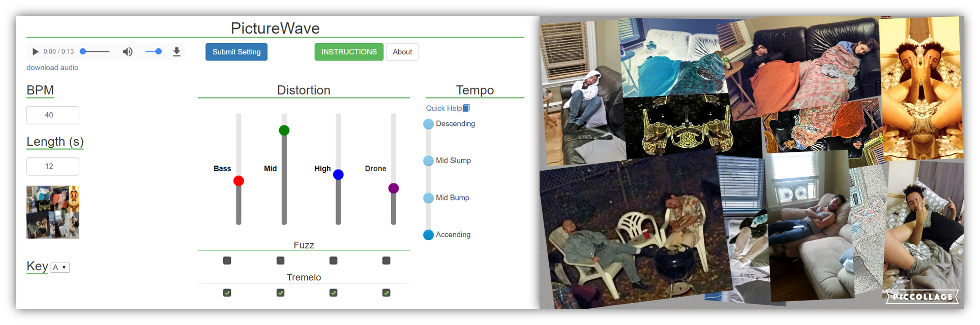Disable Tremelo for the Mid channel
Image resolution: width=980 pixels, height=325 pixels.
click(280, 292)
